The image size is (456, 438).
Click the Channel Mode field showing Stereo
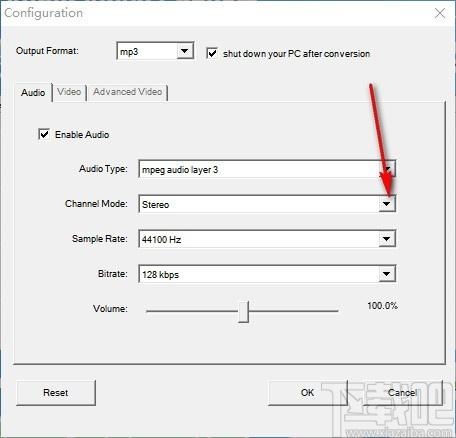[x=267, y=204]
